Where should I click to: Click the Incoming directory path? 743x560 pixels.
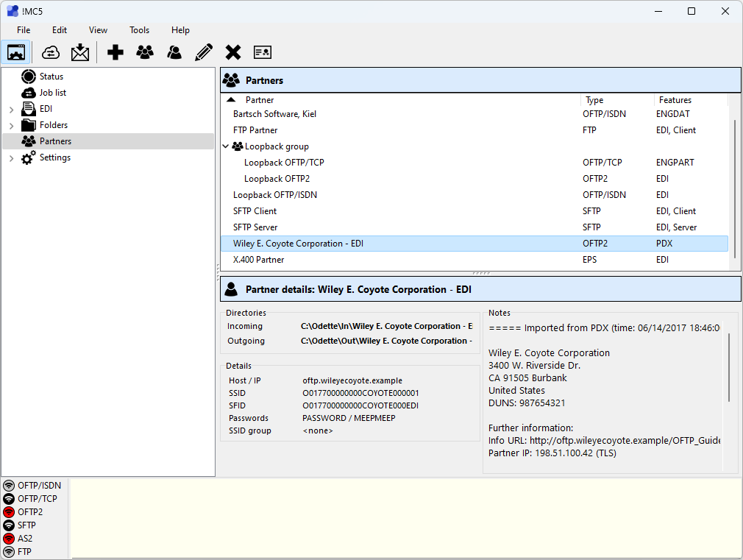pyautogui.click(x=387, y=326)
